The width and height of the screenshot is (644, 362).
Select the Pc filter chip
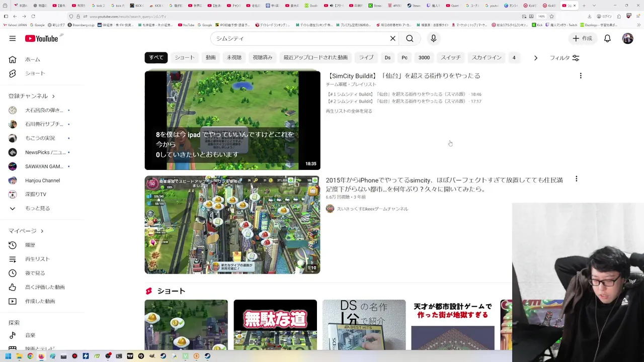point(405,57)
